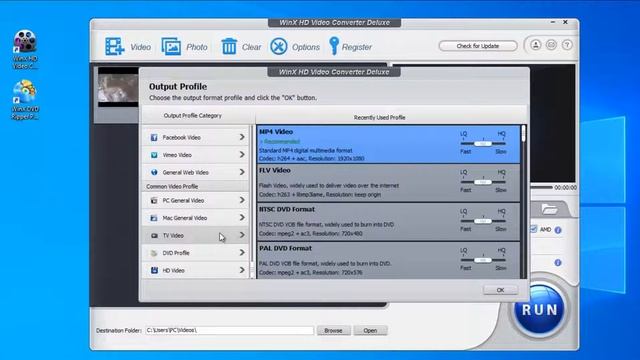Select the PAL DVD Format profile
Screen dimensions: 640x360
(388, 260)
